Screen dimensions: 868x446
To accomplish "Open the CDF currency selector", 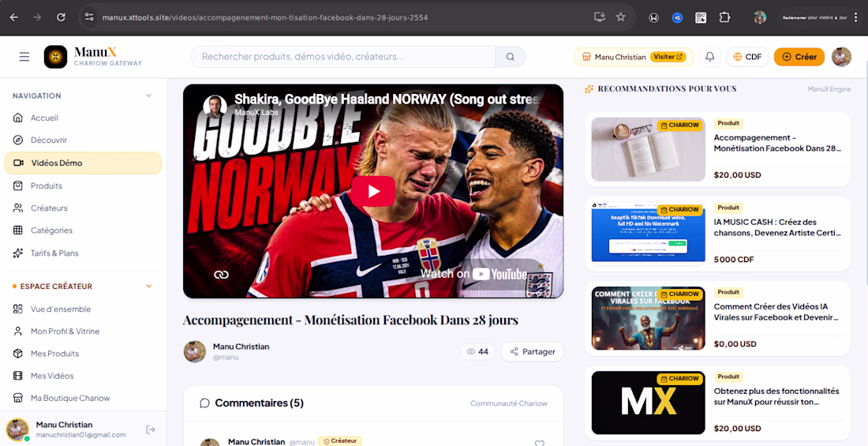I will click(747, 57).
